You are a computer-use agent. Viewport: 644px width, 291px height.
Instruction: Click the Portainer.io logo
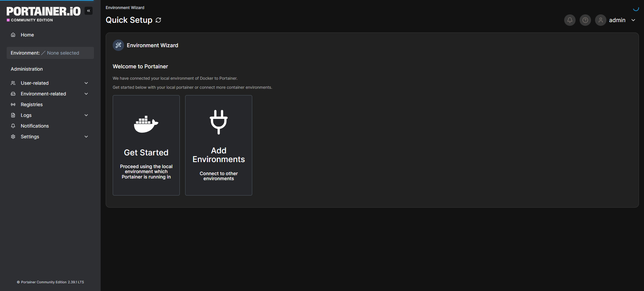pos(44,11)
